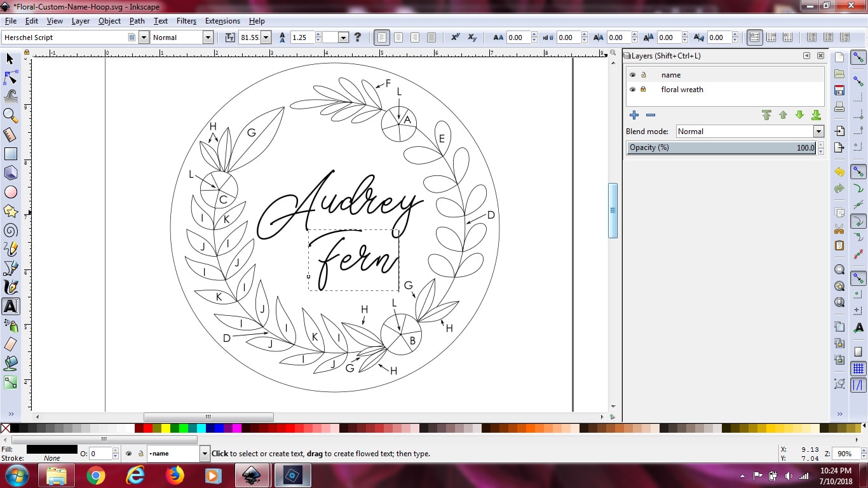
Task: Select the Star and polygon tool
Action: click(10, 211)
